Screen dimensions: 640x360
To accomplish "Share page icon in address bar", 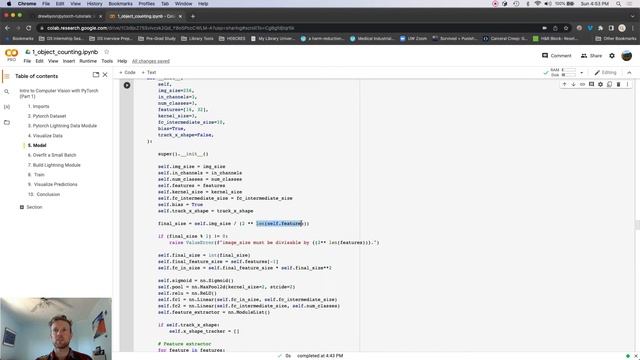I will pyautogui.click(x=555, y=28).
